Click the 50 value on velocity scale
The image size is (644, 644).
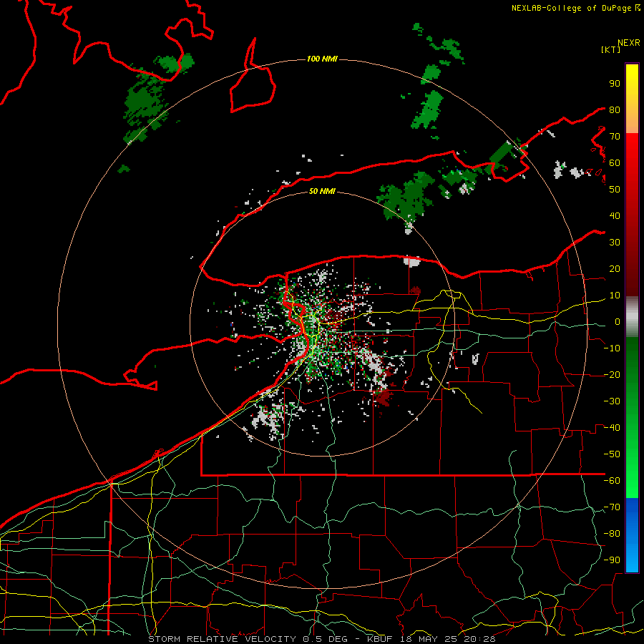615,190
